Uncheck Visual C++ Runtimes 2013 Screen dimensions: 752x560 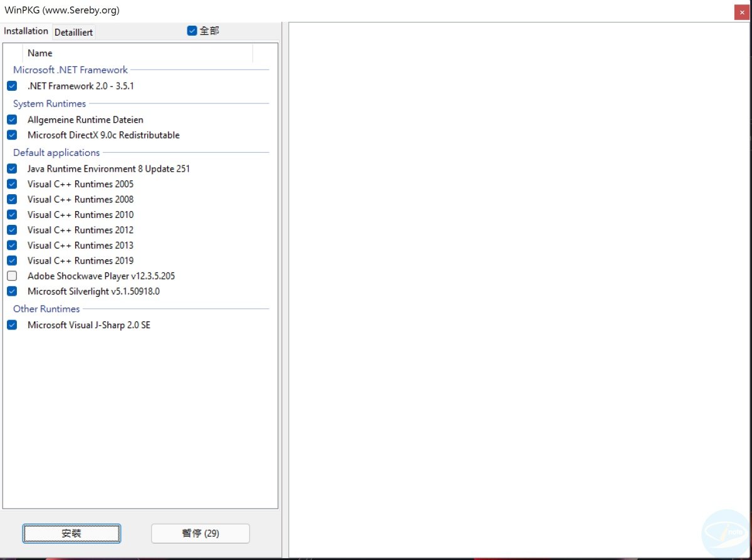click(x=12, y=245)
